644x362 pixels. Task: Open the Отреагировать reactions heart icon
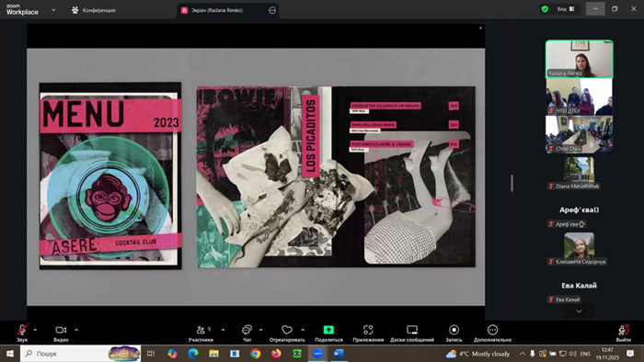(x=287, y=330)
